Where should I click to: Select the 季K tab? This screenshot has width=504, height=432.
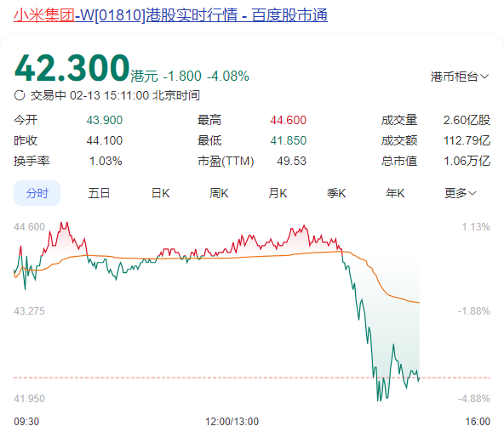pyautogui.click(x=336, y=193)
